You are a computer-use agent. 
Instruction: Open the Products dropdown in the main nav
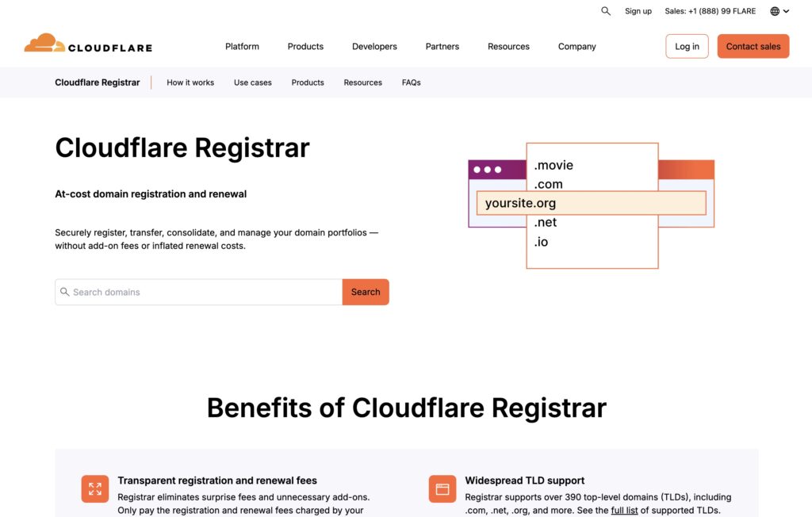tap(304, 46)
